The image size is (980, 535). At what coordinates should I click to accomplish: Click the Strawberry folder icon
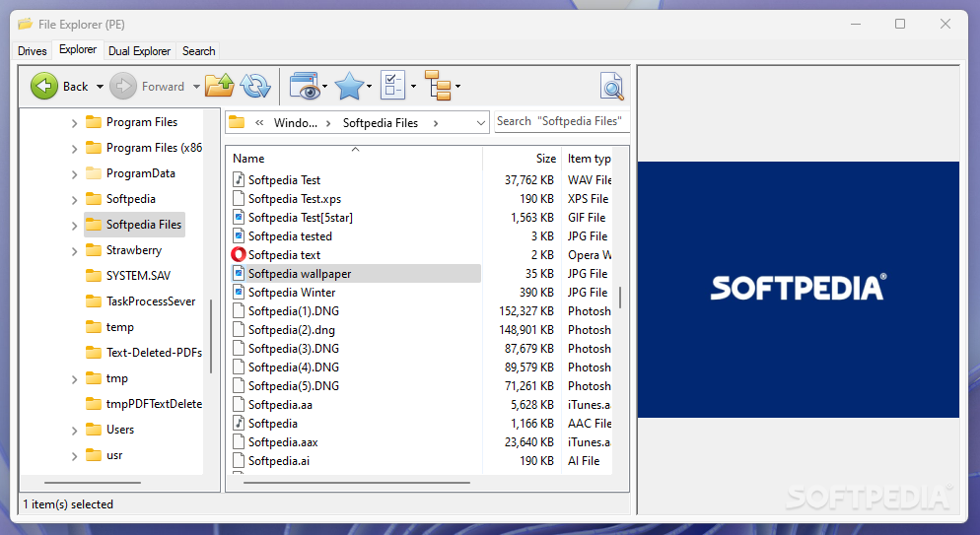[x=93, y=250]
